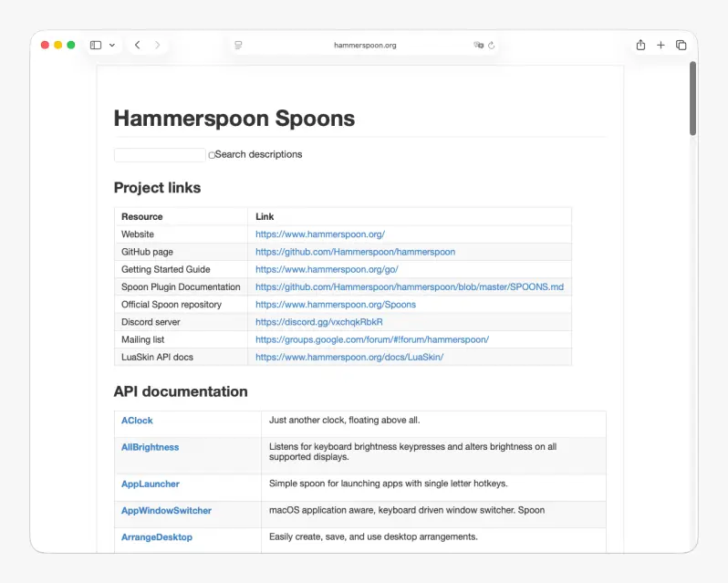Minimize the window with yellow button
Image resolution: width=728 pixels, height=583 pixels.
58,45
